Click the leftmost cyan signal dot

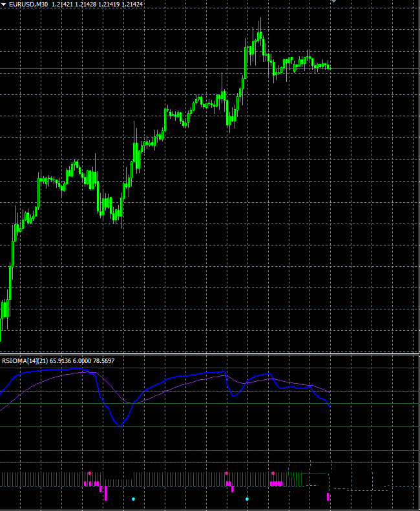133,499
